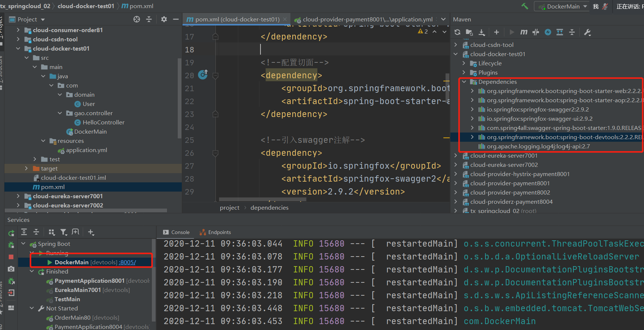This screenshot has height=330, width=644.
Task: Expand cloud-eureka-server7001 in Maven panel
Action: 456,155
